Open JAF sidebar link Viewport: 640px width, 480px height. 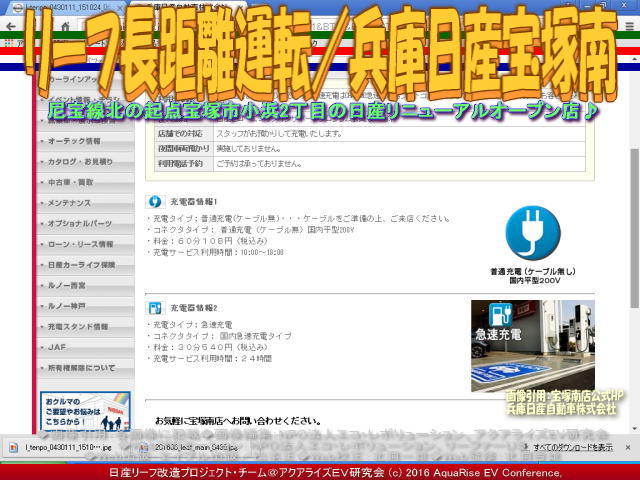[85, 347]
